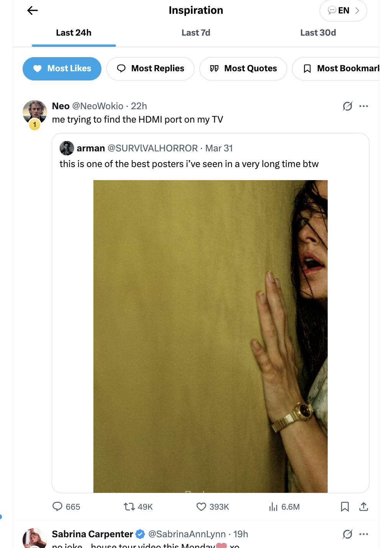Switch to the Last 7d tab
This screenshot has height=548, width=392.
tap(196, 33)
